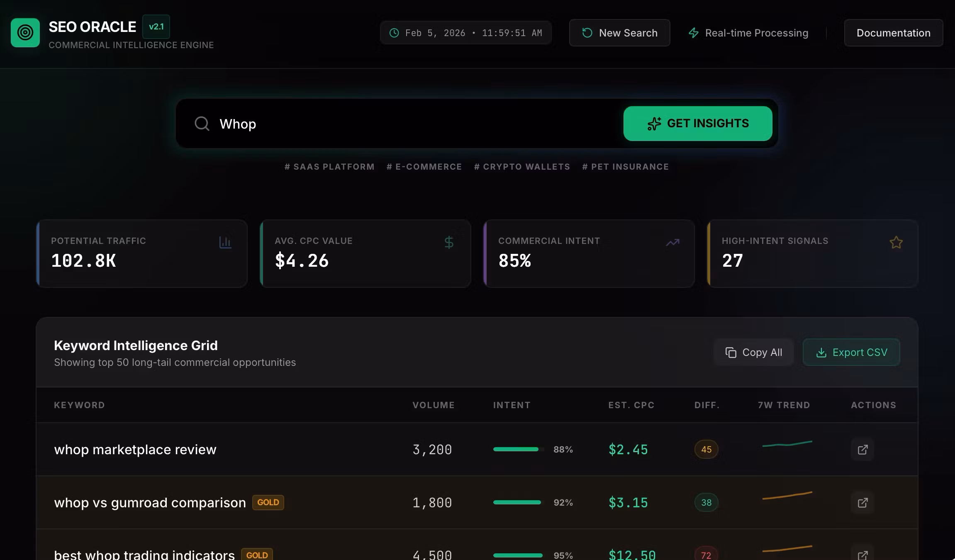
Task: Click the trend sparkline for whop marketplace review
Action: tap(787, 444)
